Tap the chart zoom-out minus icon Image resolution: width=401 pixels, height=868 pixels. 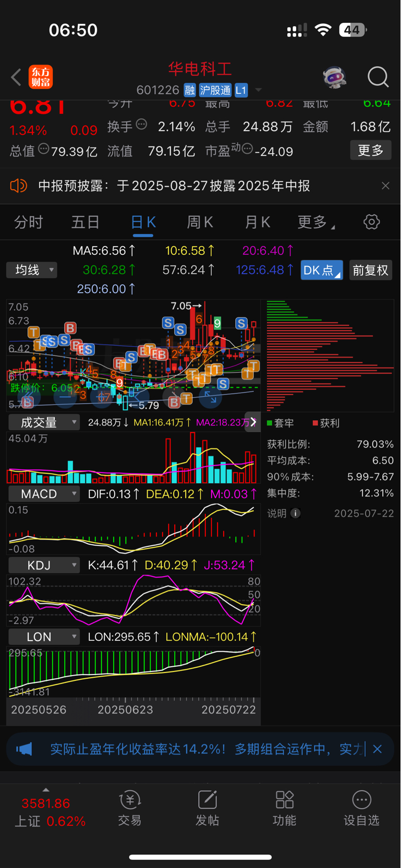(x=66, y=398)
